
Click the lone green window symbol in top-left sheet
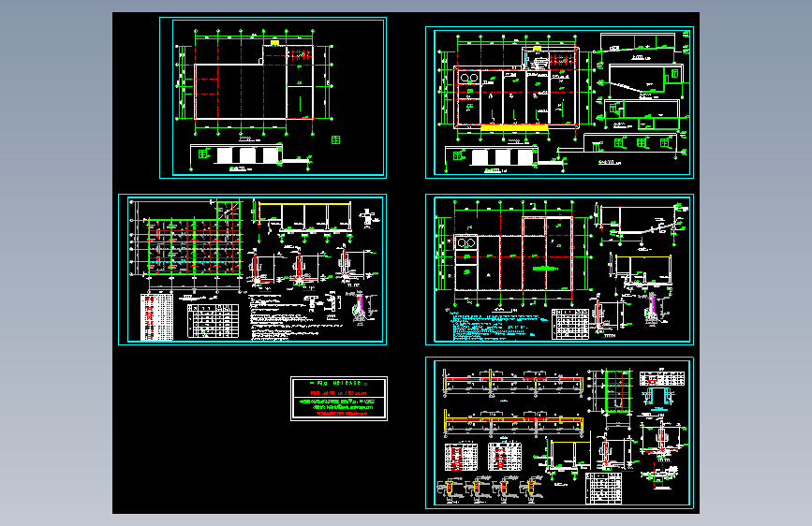point(335,139)
